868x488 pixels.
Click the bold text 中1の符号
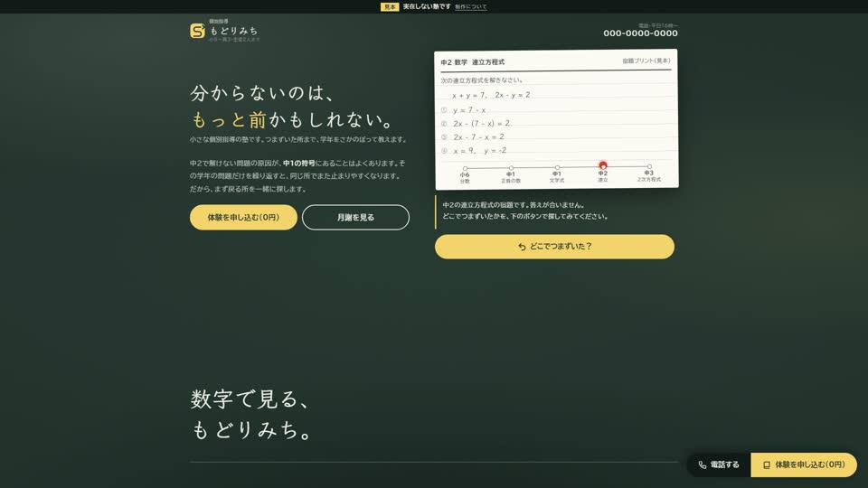299,164
